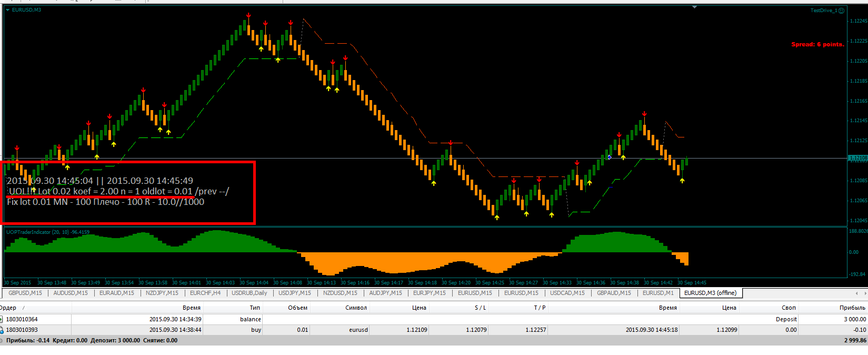Click the Тип column header
The image size is (868, 355).
255,308
